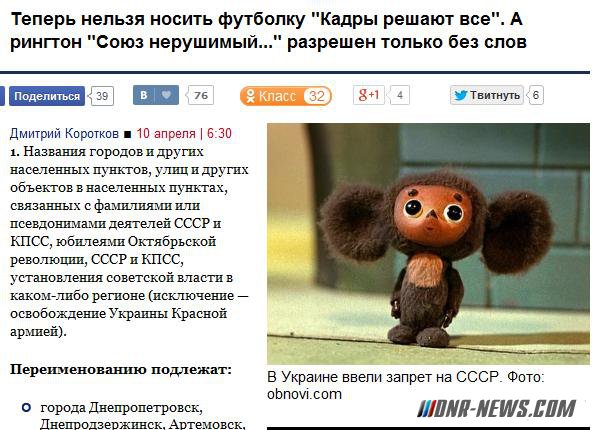Click the Odnoklassniki person logo icon
Screen dimensions: 596x430
pyautogui.click(x=250, y=96)
